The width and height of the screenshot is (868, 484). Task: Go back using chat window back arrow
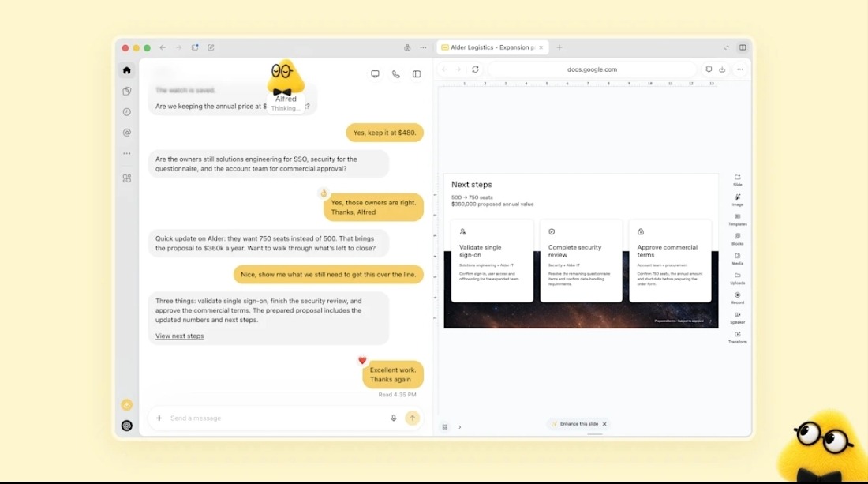click(163, 47)
